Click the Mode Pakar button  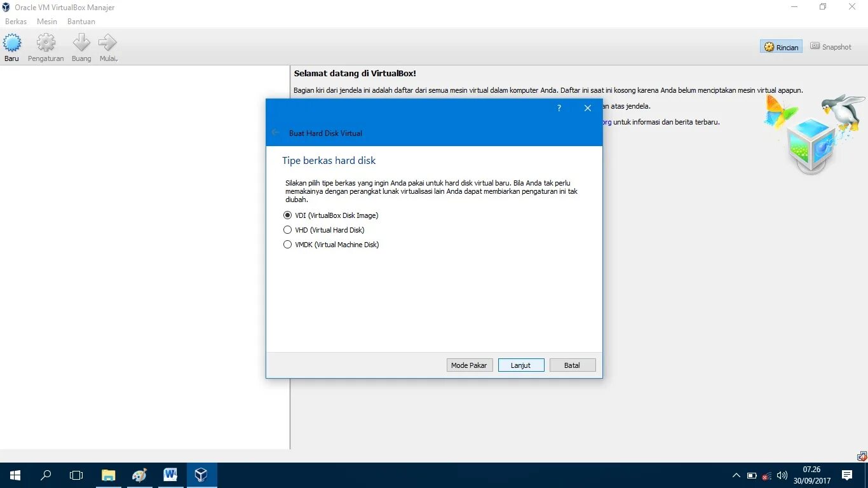(470, 365)
